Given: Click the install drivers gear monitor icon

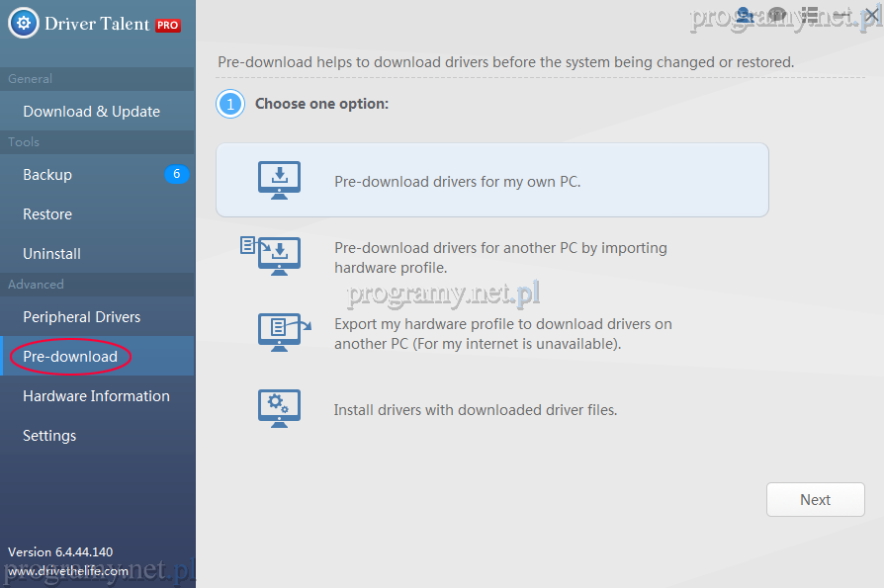Looking at the screenshot, I should (x=279, y=408).
